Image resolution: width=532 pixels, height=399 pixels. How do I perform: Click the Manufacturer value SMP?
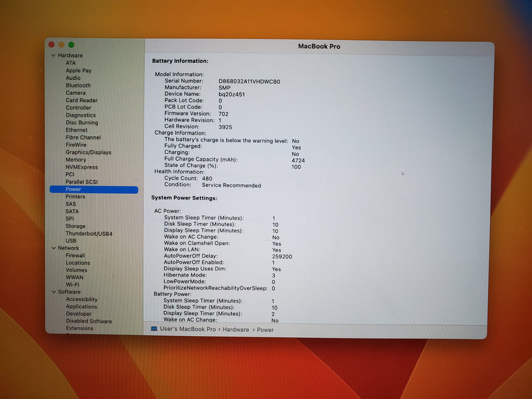pos(224,88)
